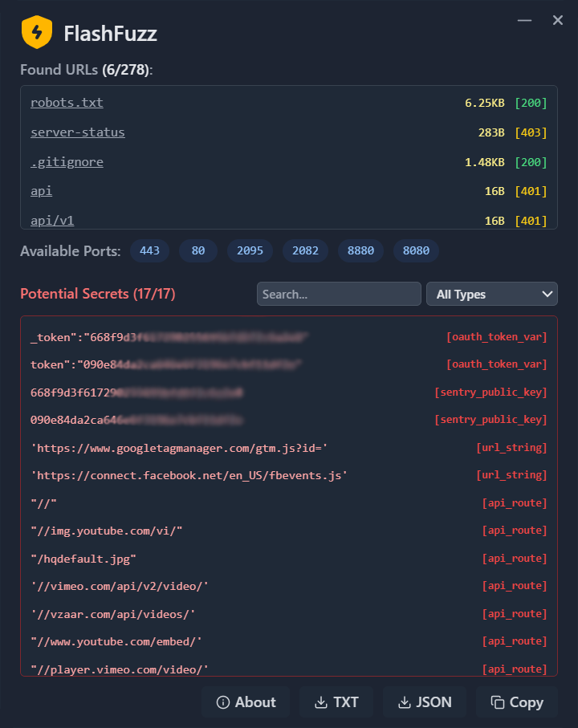Select the 668f9d3f6172 sentry key row

(289, 392)
